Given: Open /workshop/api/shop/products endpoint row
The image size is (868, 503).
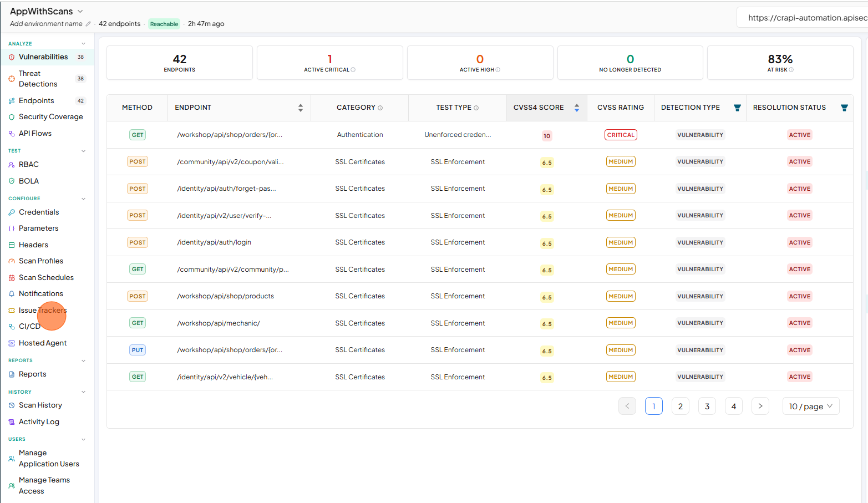Looking at the screenshot, I should pos(480,297).
